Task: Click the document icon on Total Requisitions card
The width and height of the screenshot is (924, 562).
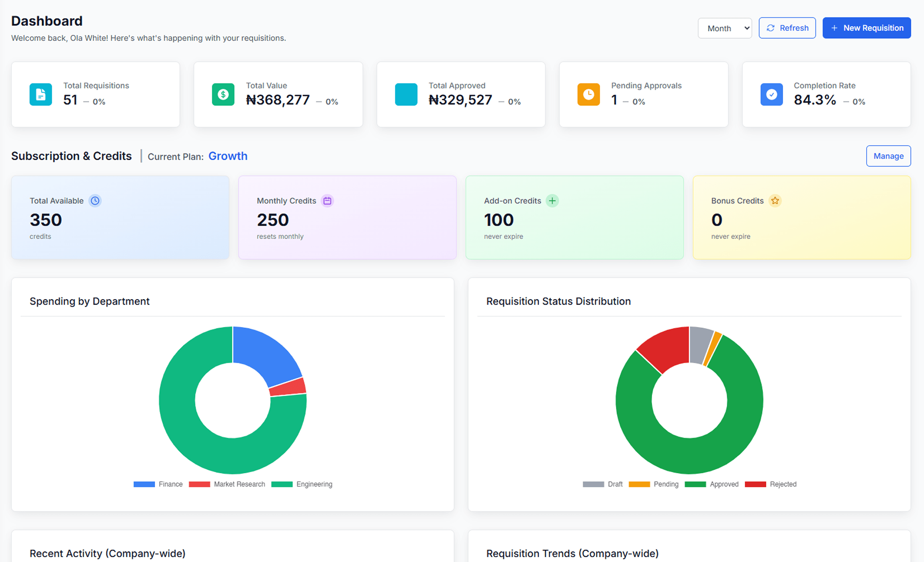Action: coord(40,94)
